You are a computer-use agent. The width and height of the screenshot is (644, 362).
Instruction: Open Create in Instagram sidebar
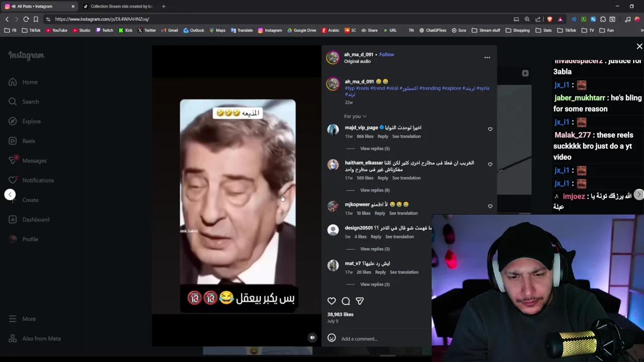(x=24, y=200)
